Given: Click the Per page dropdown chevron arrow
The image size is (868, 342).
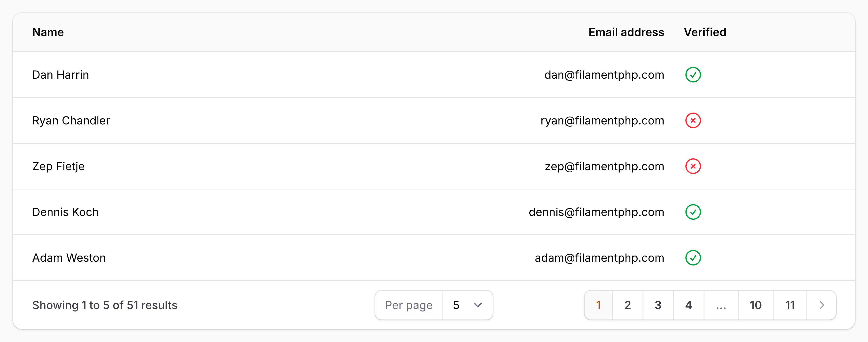Looking at the screenshot, I should [x=477, y=305].
